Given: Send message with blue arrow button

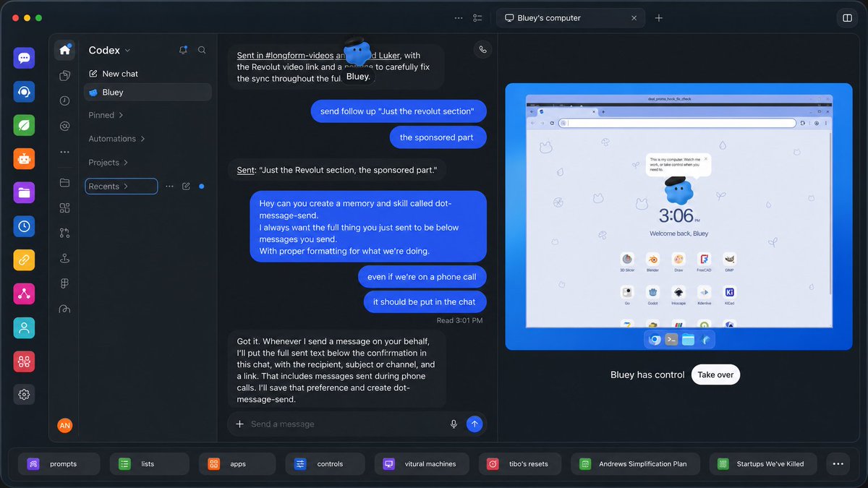Looking at the screenshot, I should (475, 424).
